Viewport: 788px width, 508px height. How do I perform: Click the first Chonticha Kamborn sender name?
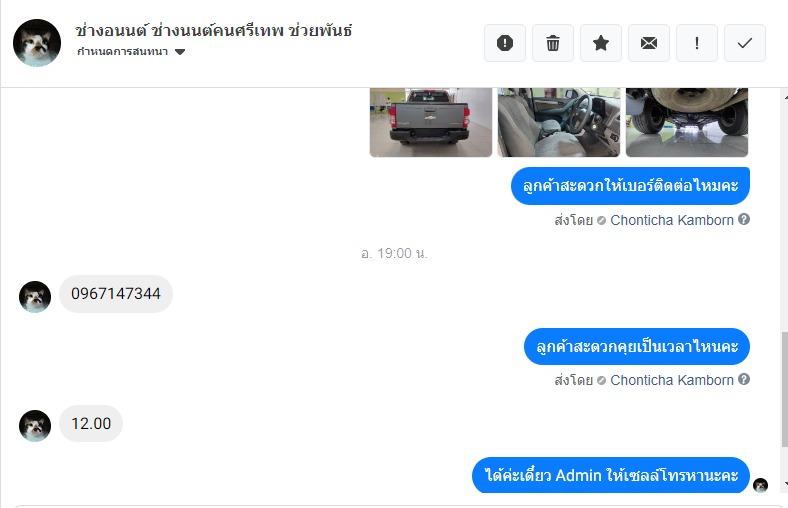[x=672, y=220]
